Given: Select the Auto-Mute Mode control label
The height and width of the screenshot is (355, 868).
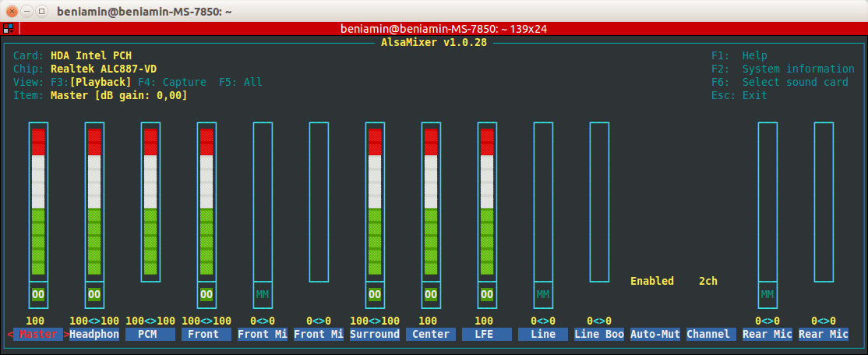Looking at the screenshot, I should (x=655, y=334).
